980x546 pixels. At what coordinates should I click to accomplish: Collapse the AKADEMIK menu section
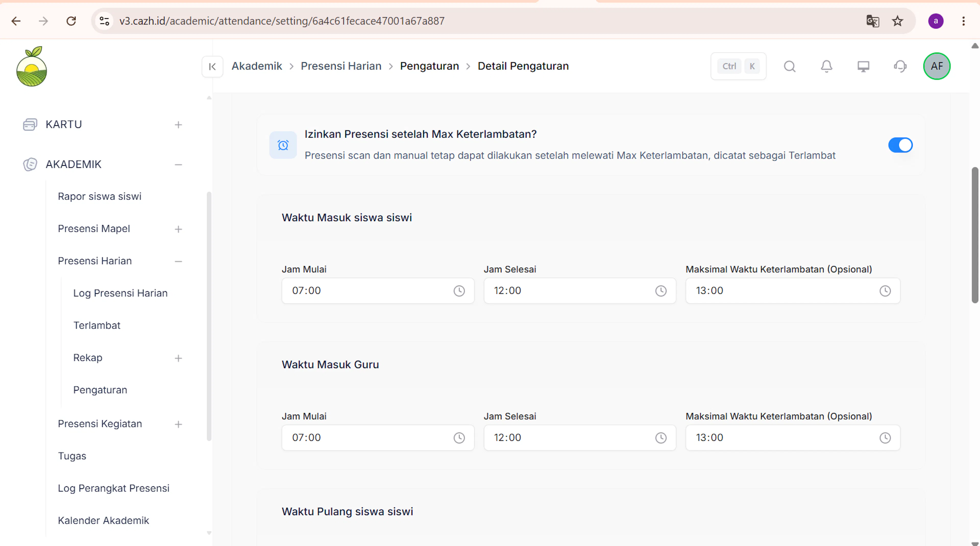178,165
